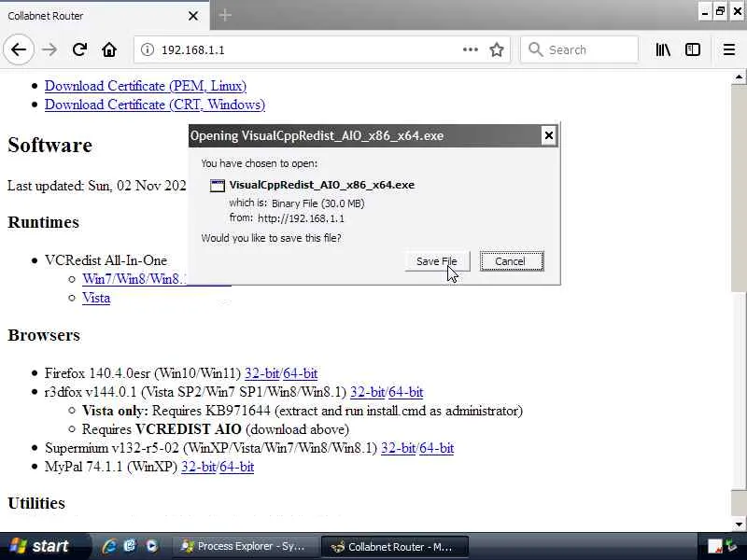This screenshot has width=747, height=560.
Task: Click 'Binary File (30.0 MB)' text
Action: coord(318,203)
